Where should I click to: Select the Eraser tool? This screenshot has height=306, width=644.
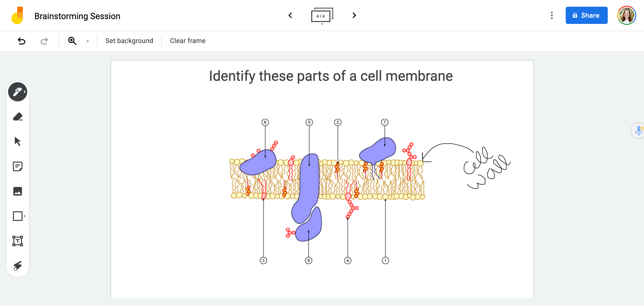tap(18, 117)
